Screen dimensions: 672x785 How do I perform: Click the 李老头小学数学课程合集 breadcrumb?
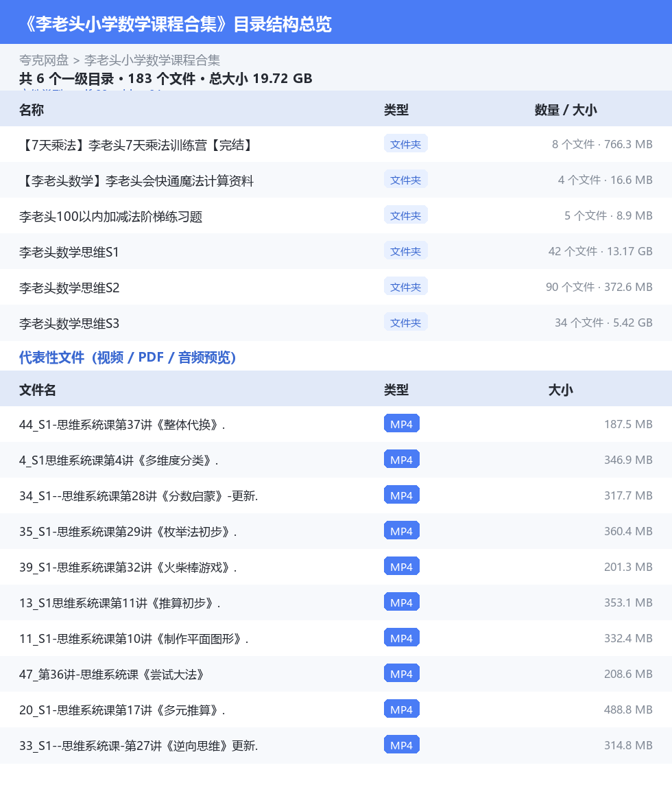click(x=152, y=60)
